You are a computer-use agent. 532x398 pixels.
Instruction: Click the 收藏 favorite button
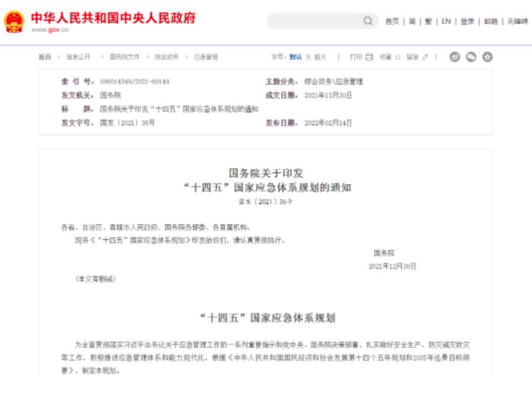point(385,57)
